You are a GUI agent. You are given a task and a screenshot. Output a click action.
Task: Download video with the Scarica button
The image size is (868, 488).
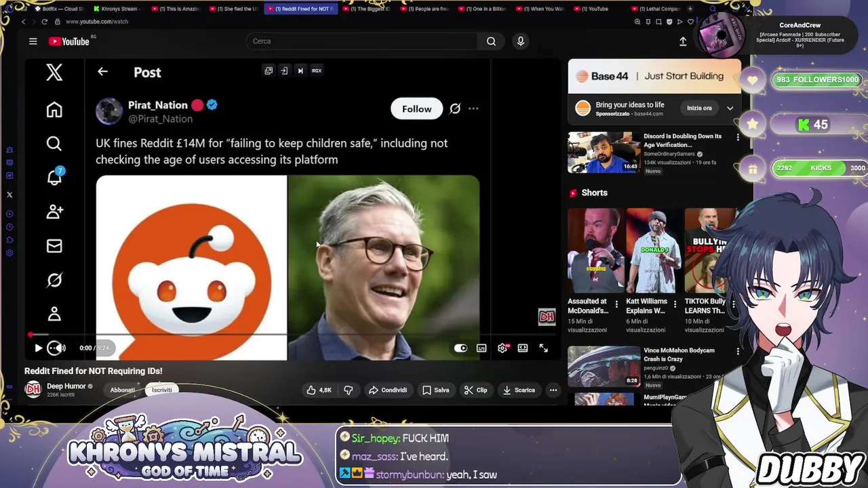point(519,390)
